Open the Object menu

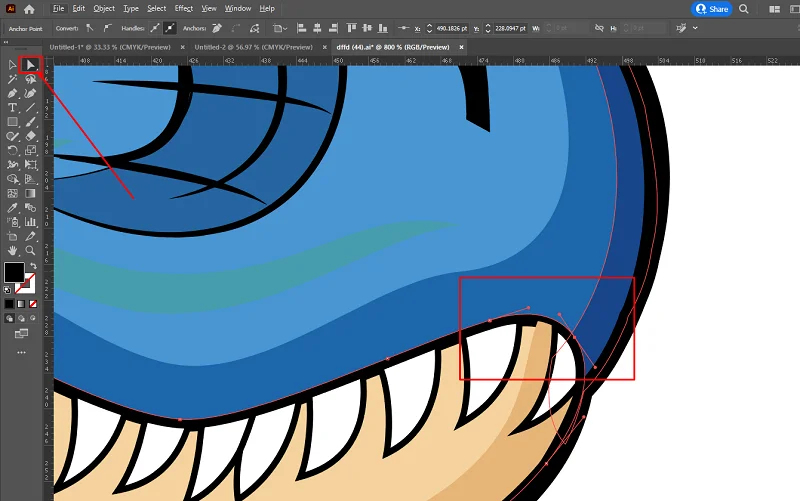[x=104, y=9]
